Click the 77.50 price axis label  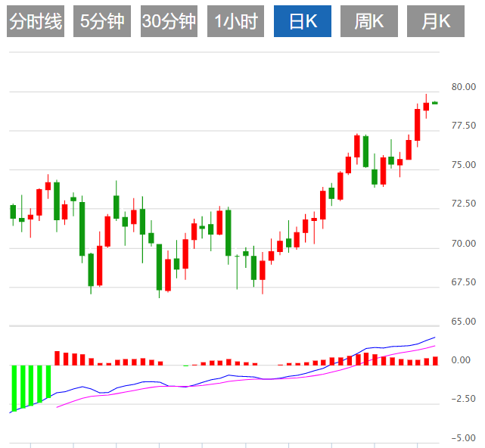coord(463,126)
